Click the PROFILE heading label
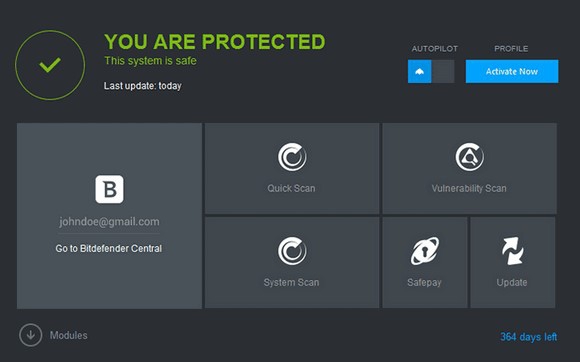 coord(511,48)
